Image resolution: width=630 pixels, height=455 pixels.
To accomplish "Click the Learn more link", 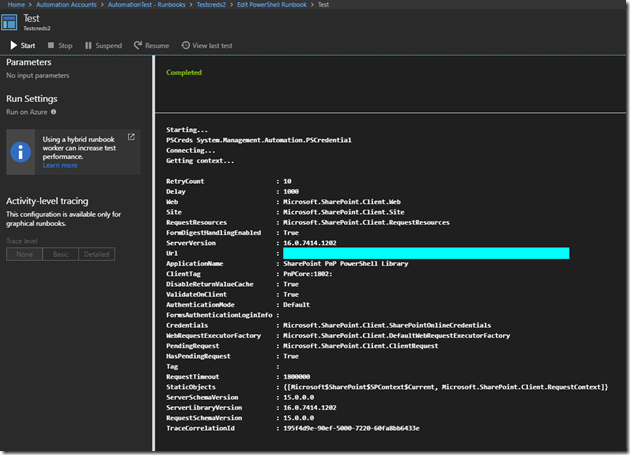I will (60, 165).
